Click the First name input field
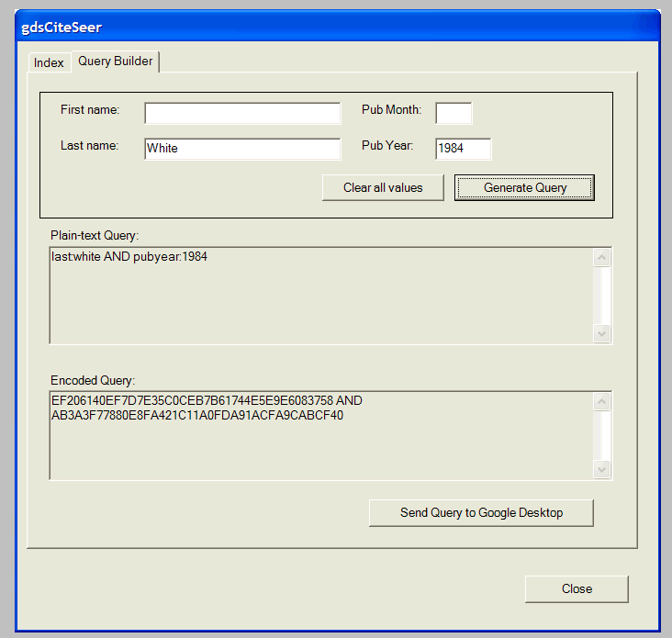Screen dimensions: 672x638 click(x=242, y=113)
